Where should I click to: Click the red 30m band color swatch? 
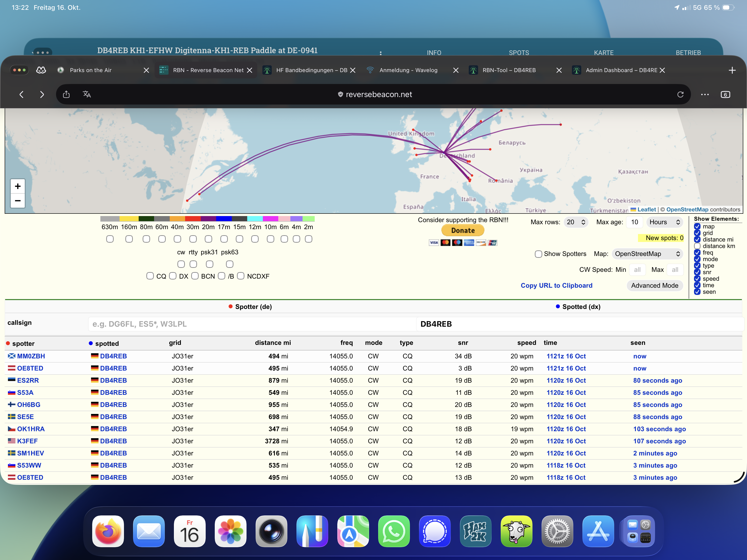click(193, 219)
